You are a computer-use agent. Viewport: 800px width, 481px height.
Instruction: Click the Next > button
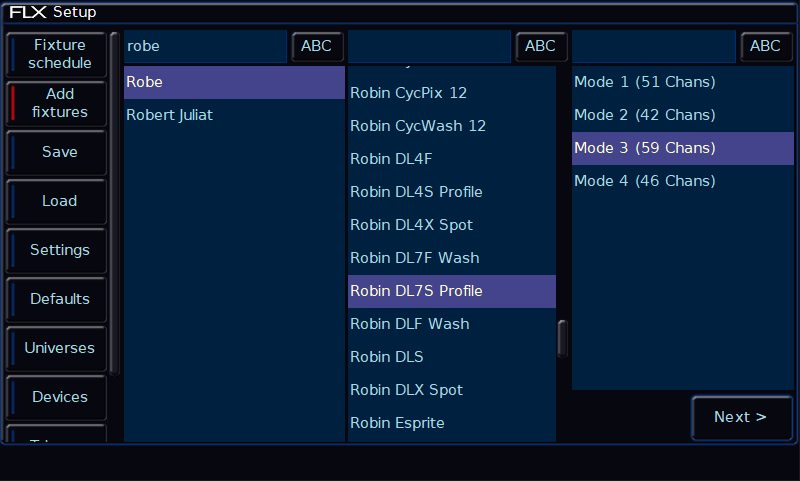[x=741, y=417]
